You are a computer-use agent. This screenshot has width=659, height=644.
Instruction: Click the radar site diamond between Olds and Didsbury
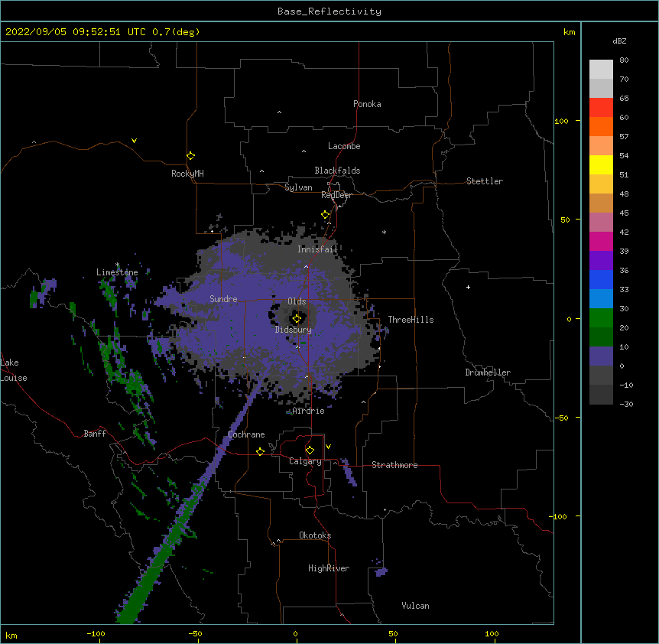pos(297,319)
